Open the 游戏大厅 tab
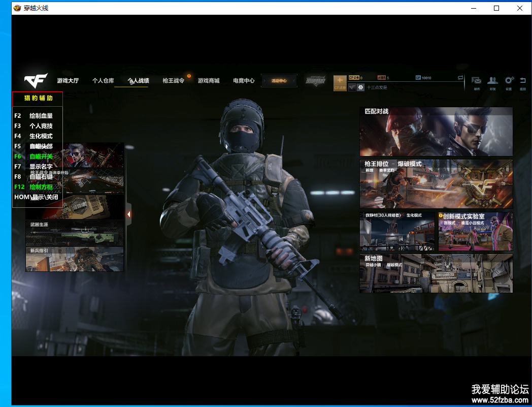The width and height of the screenshot is (532, 407). pyautogui.click(x=68, y=80)
